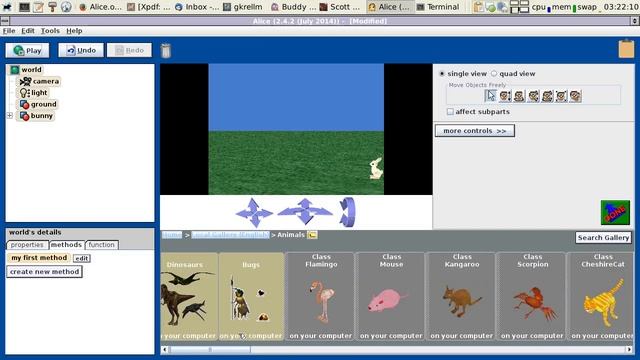Open the Bugs gallery folder
The image size is (640, 360).
click(x=251, y=297)
